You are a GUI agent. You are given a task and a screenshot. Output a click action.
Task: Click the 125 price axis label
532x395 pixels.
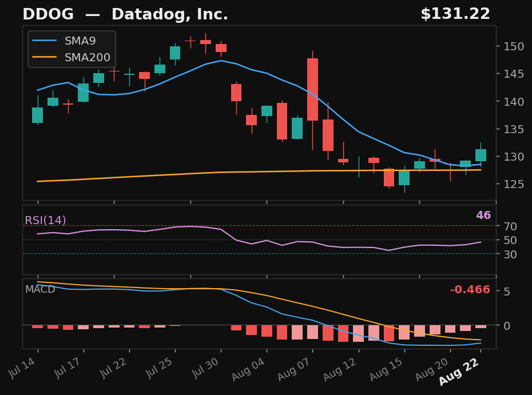[514, 185]
